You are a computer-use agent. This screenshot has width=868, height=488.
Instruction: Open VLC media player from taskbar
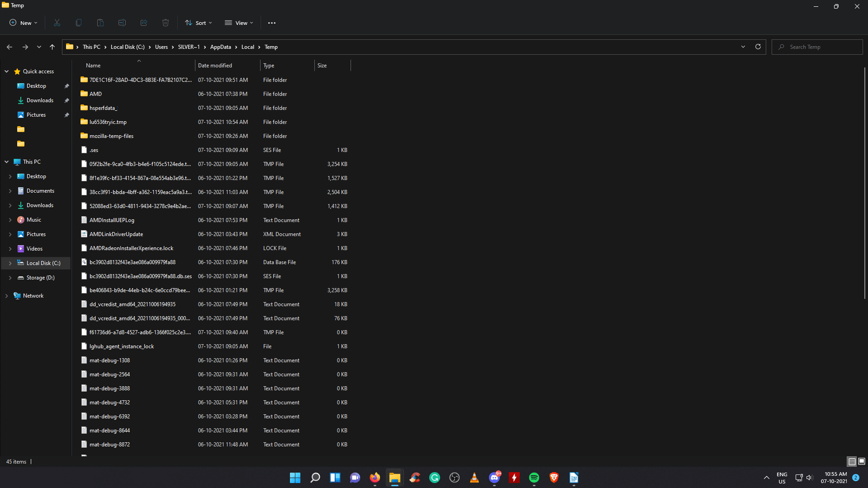pos(474,478)
